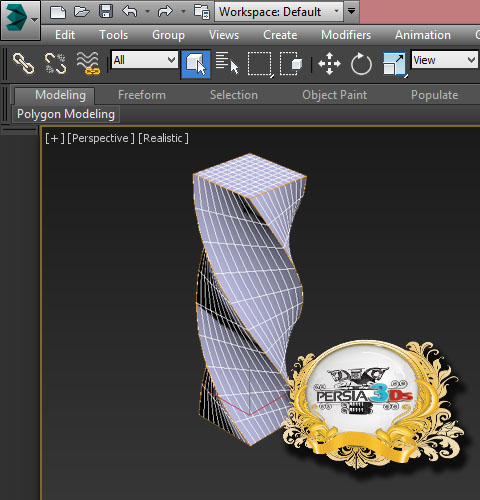This screenshot has width=480, height=500.
Task: Save the scene with the floppy icon
Action: (106, 12)
